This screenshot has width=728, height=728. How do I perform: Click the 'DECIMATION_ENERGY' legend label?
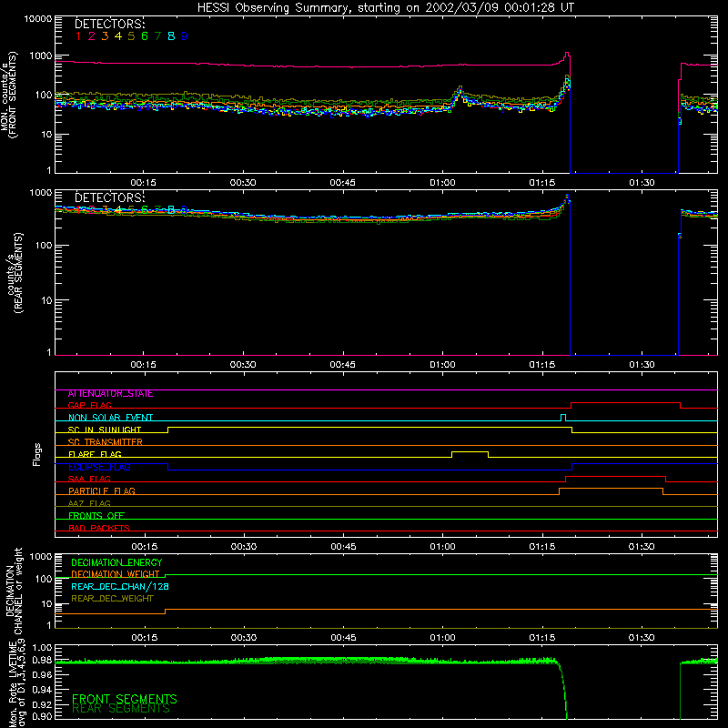coord(116,562)
